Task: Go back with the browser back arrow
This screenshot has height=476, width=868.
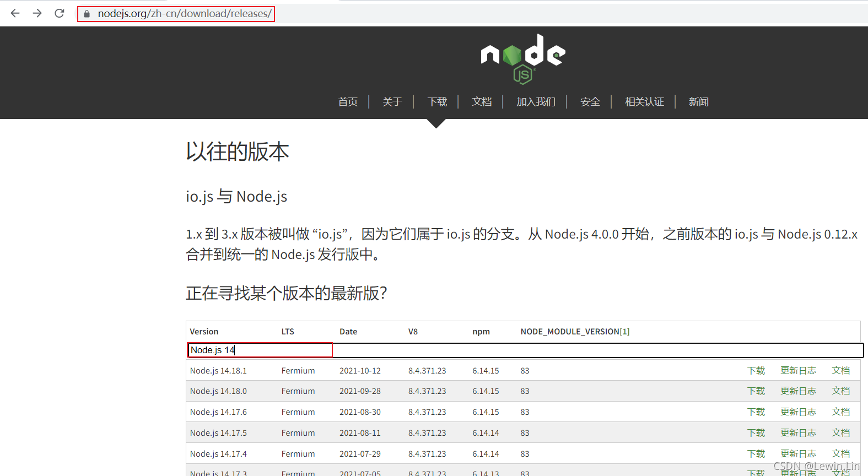Action: 15,13
